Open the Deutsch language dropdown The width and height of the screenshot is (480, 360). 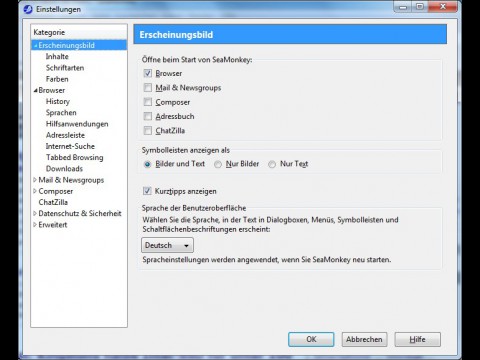pyautogui.click(x=167, y=245)
